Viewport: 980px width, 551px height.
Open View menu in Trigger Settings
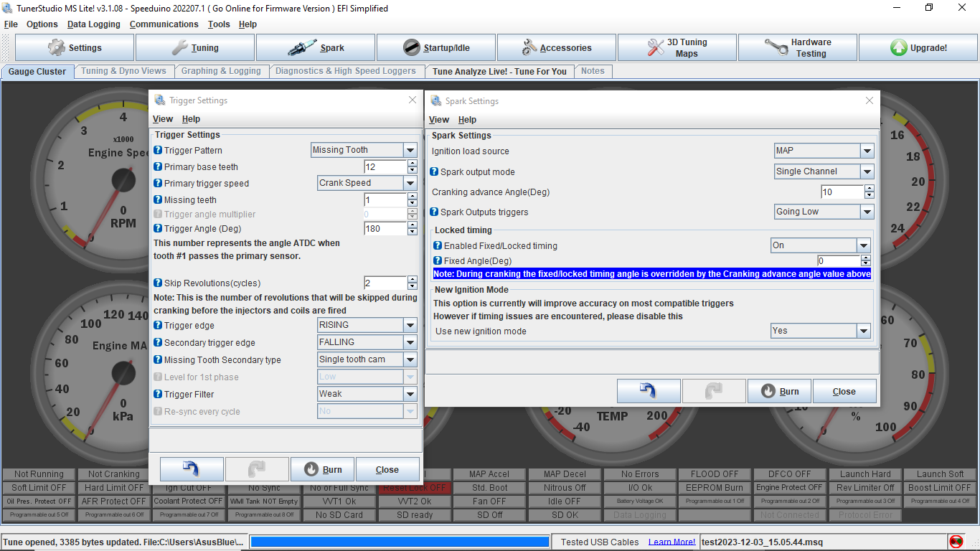coord(163,119)
